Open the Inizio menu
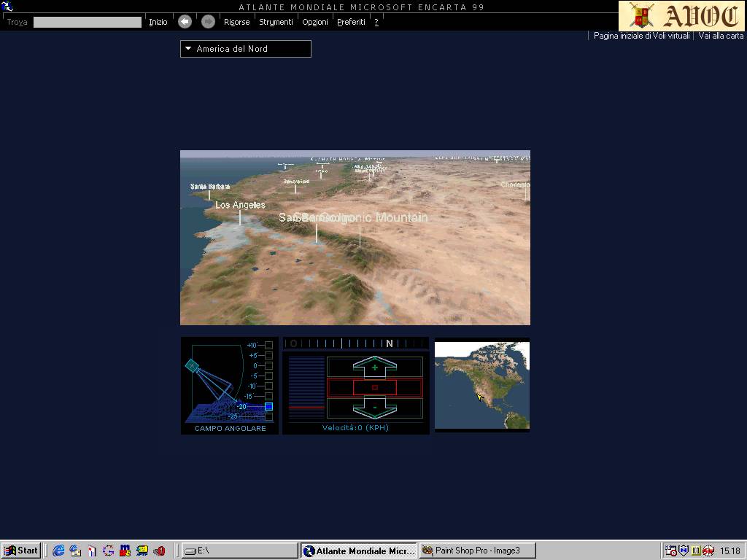The width and height of the screenshot is (747, 560). pyautogui.click(x=158, y=22)
